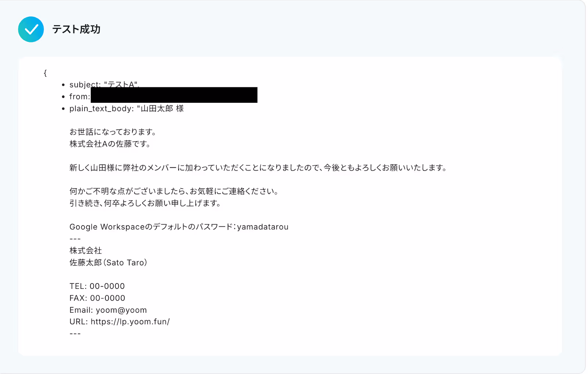Screen dimensions: 588x374
Task: Click the TEL: 00-0000 line
Action: point(97,286)
